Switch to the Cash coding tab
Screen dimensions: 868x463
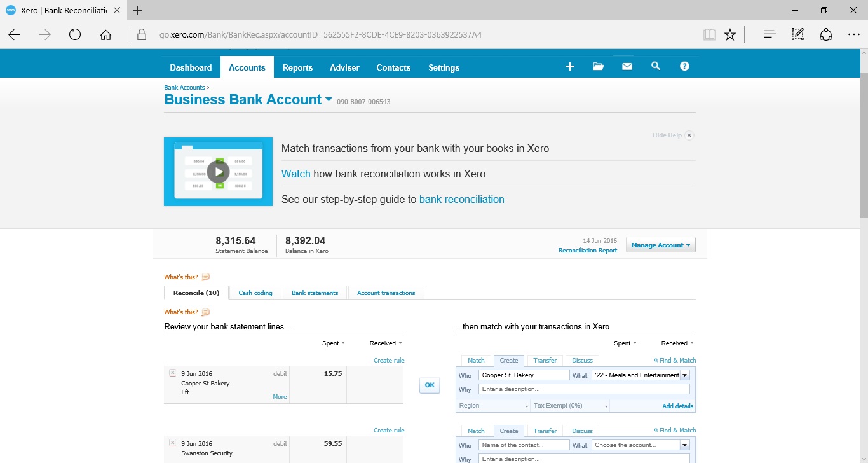[255, 293]
